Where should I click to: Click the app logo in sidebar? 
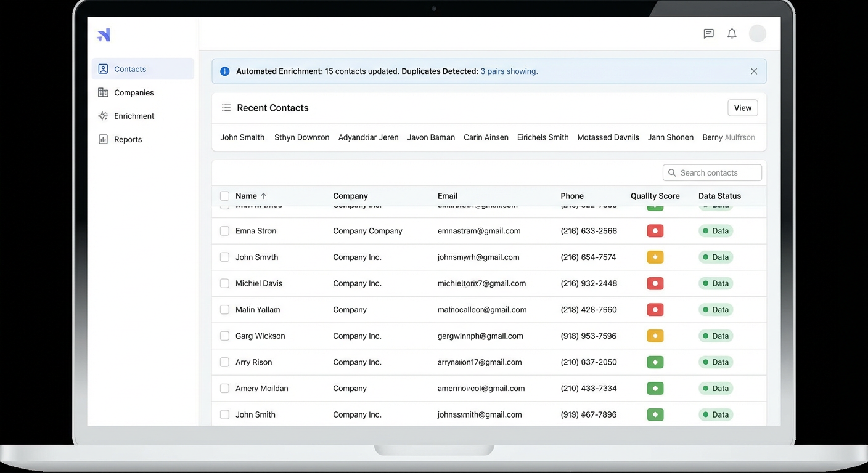104,35
